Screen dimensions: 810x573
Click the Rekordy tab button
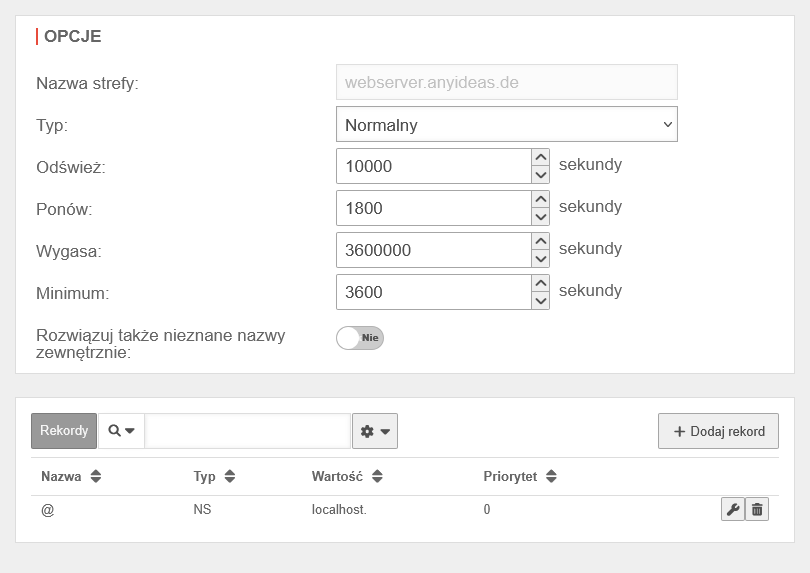[x=64, y=431]
